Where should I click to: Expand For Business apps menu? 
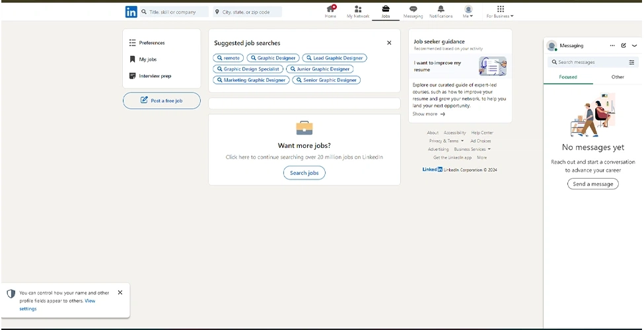[x=500, y=11]
